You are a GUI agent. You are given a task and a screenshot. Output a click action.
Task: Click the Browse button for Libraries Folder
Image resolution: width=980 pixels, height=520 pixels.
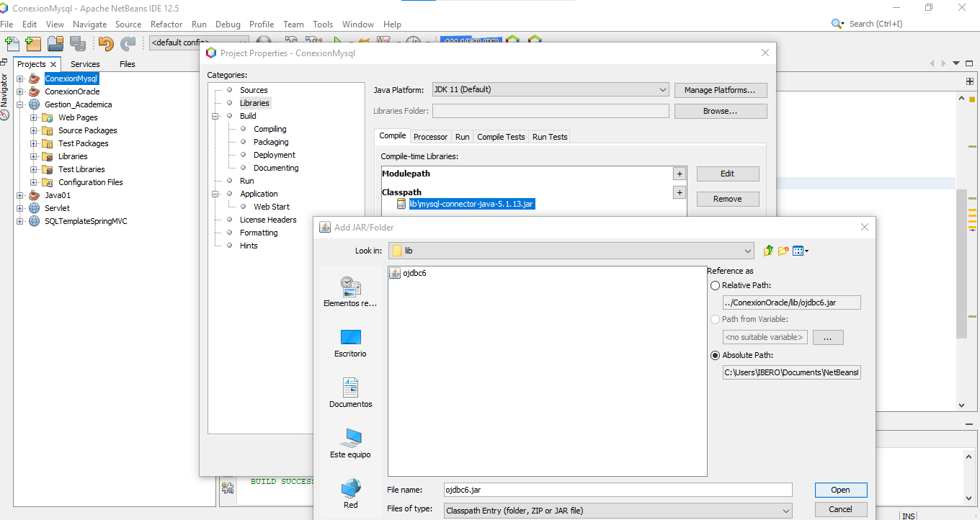[721, 111]
